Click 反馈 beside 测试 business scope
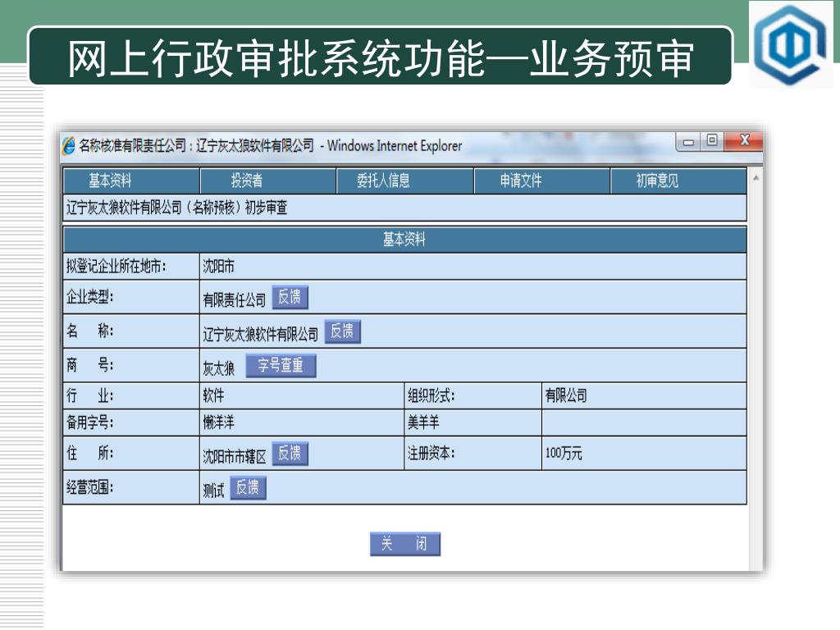This screenshot has width=840, height=630. [248, 488]
